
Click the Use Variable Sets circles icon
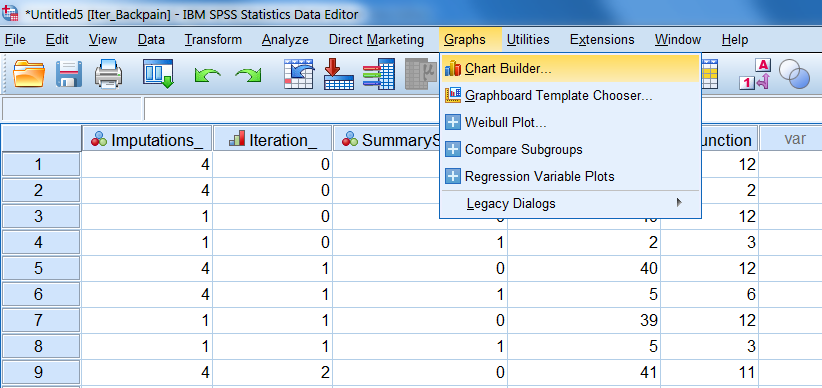pos(795,73)
